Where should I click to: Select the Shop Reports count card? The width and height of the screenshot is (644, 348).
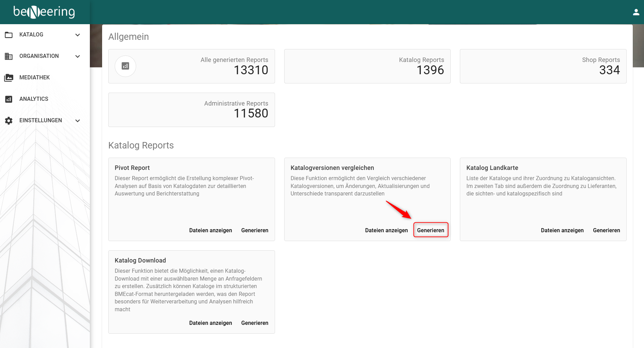coord(543,66)
